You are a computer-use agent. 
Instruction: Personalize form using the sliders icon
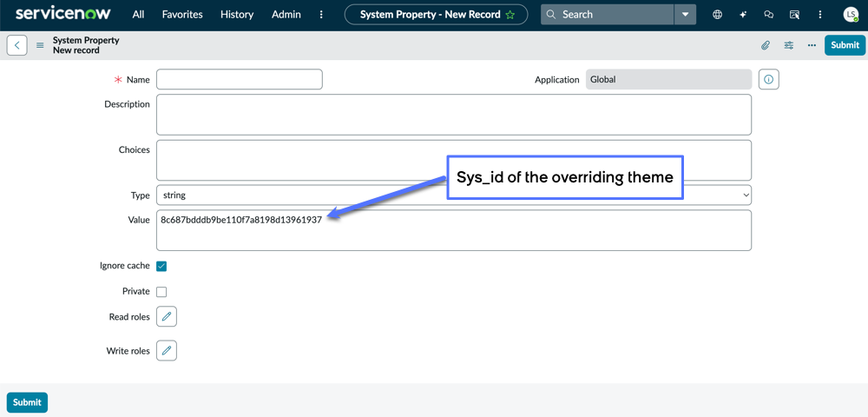click(x=789, y=45)
